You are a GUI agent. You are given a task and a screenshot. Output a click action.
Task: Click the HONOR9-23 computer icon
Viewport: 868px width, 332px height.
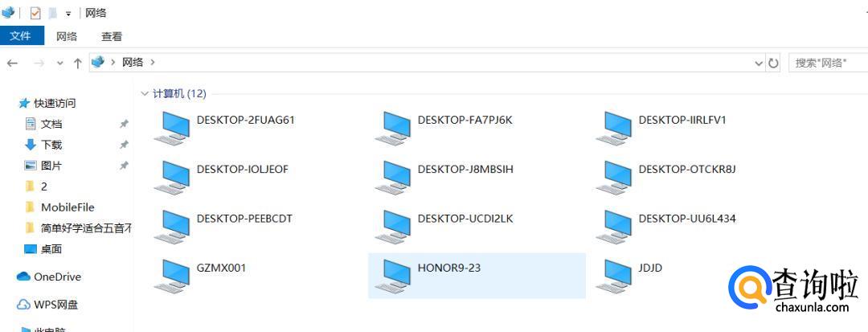pos(393,276)
